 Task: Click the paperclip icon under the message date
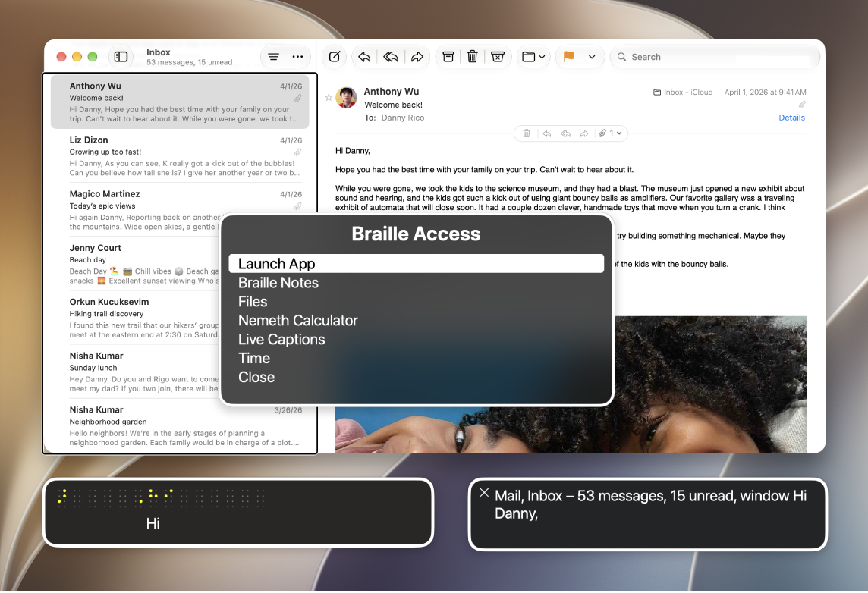pyautogui.click(x=802, y=105)
